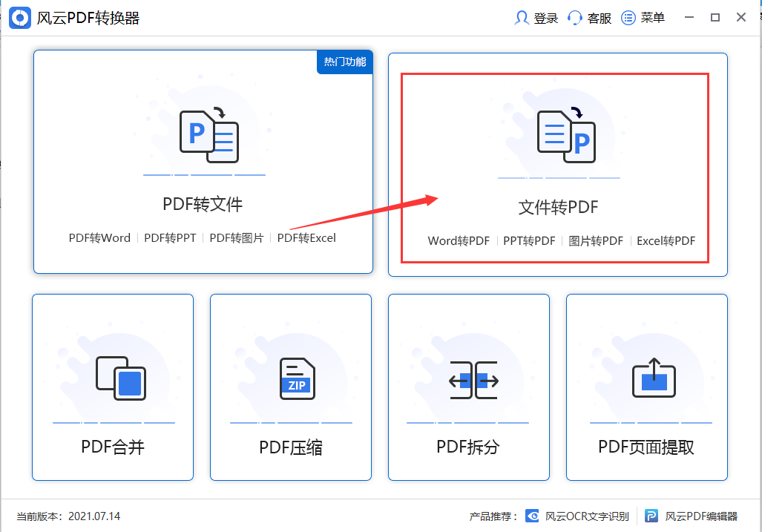Open the PDF页面提取 label
The width and height of the screenshot is (762, 532).
646,447
